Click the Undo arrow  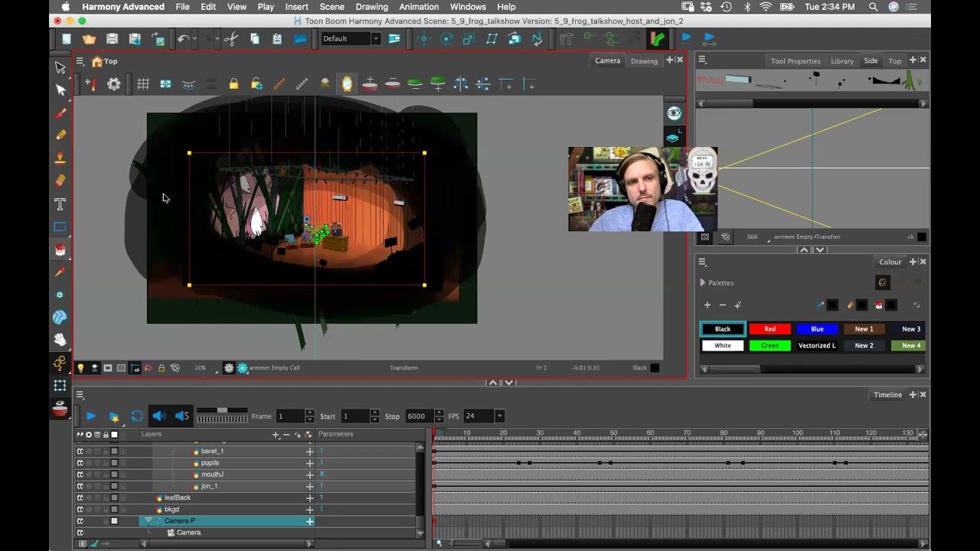[183, 38]
